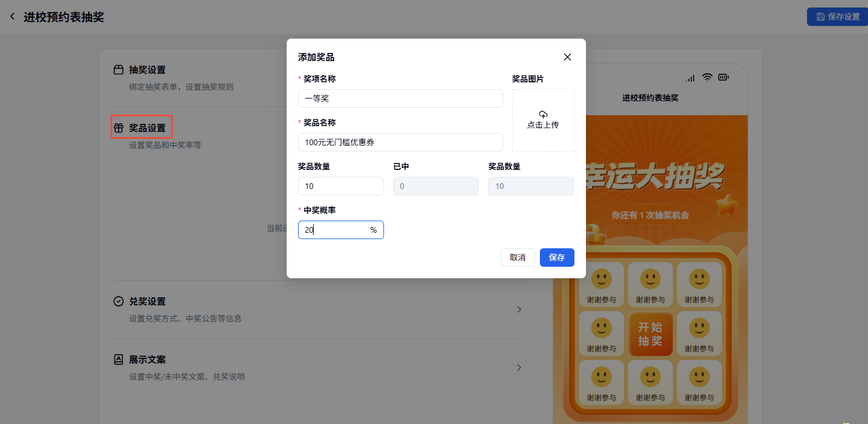
Task: Open the 奖品设置 section
Action: (x=147, y=128)
